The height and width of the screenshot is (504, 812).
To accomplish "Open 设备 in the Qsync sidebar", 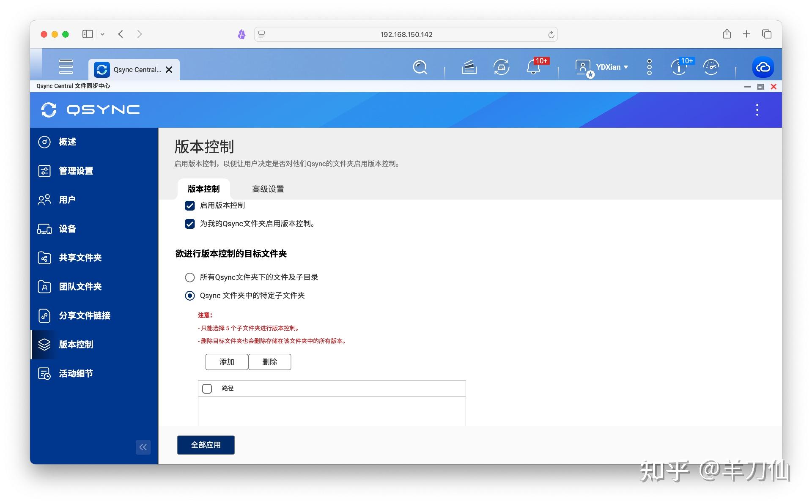I will coord(67,229).
